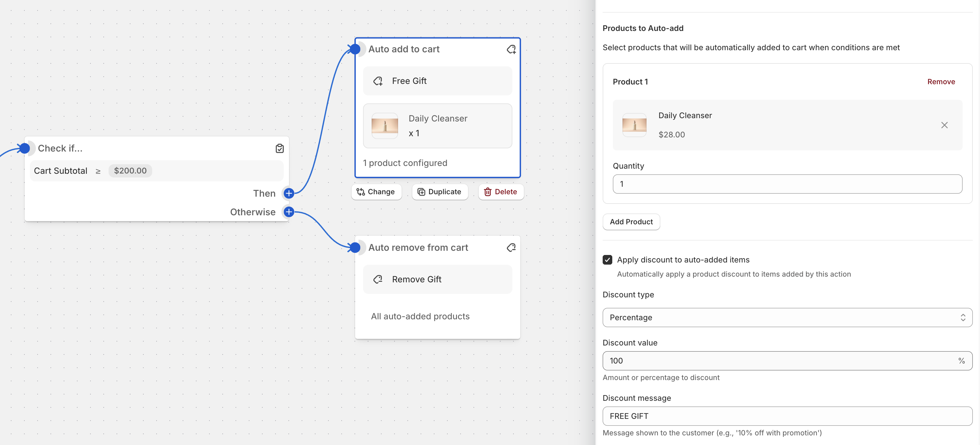The image size is (980, 445).
Task: Click Daily Cleanser thumbnail in side panel
Action: [x=634, y=125]
